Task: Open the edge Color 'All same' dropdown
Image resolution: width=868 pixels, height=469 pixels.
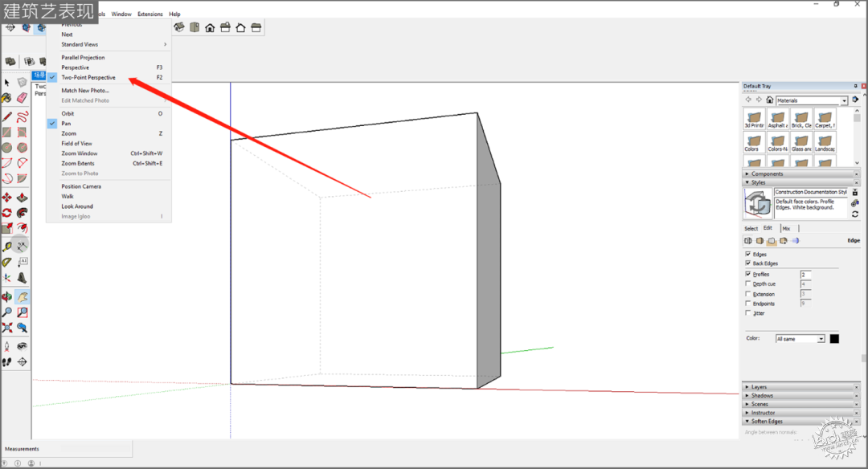Action: pos(800,338)
